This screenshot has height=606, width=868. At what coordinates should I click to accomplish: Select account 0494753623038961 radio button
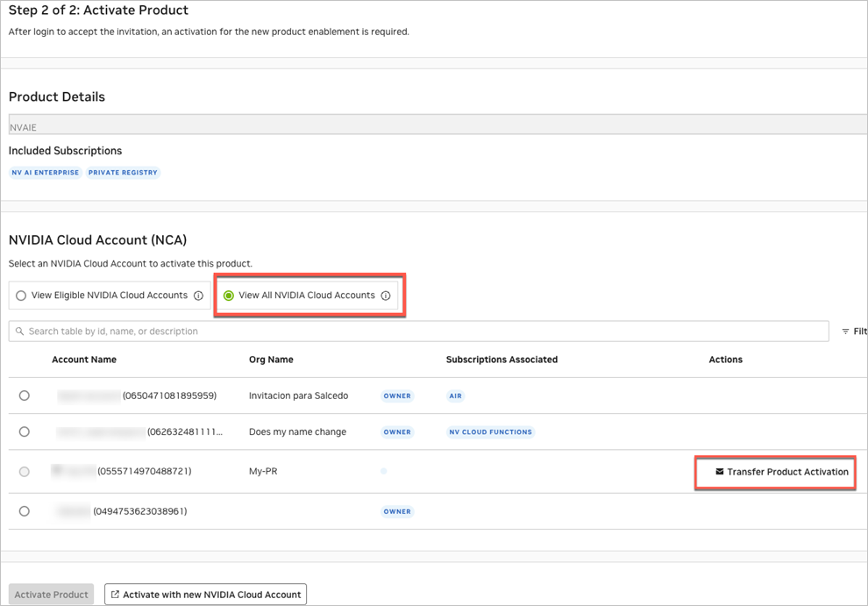(x=25, y=511)
